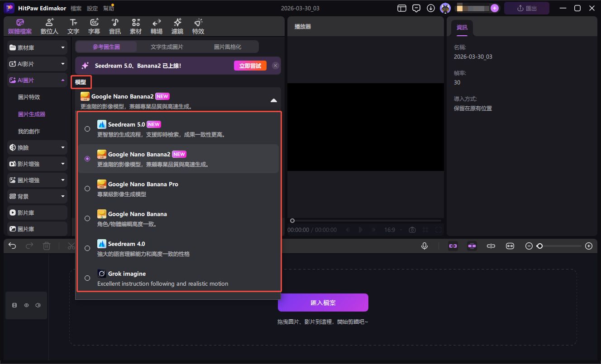Click the voiceover microphone icon
This screenshot has width=601, height=364.
424,246
